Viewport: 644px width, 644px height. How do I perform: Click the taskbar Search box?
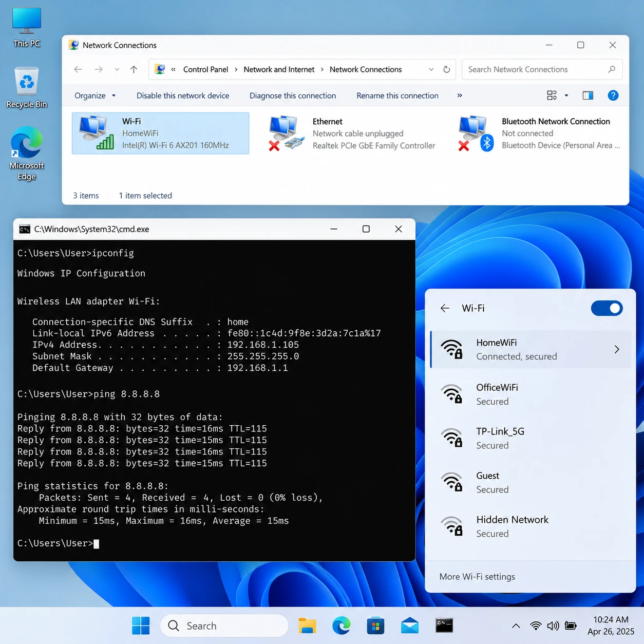(224, 626)
